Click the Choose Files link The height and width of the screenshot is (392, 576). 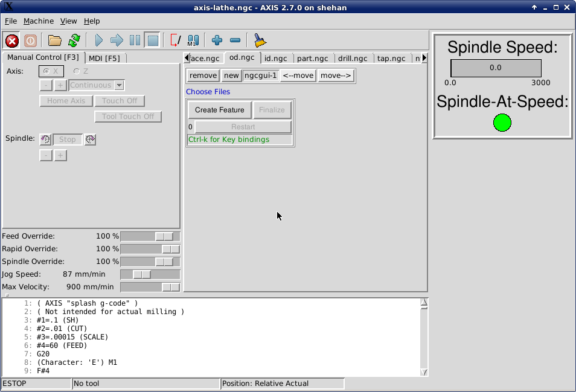[208, 92]
